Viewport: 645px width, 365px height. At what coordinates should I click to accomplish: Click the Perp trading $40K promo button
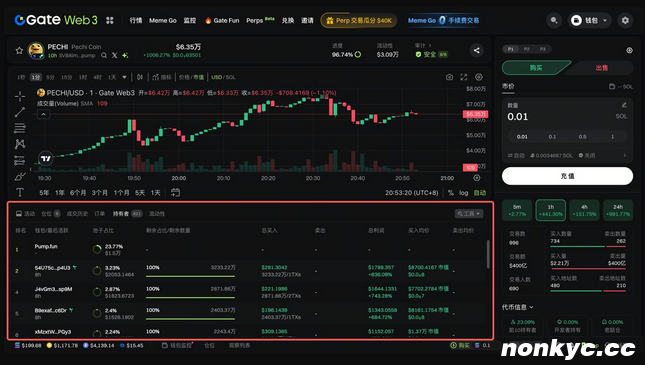click(x=359, y=20)
